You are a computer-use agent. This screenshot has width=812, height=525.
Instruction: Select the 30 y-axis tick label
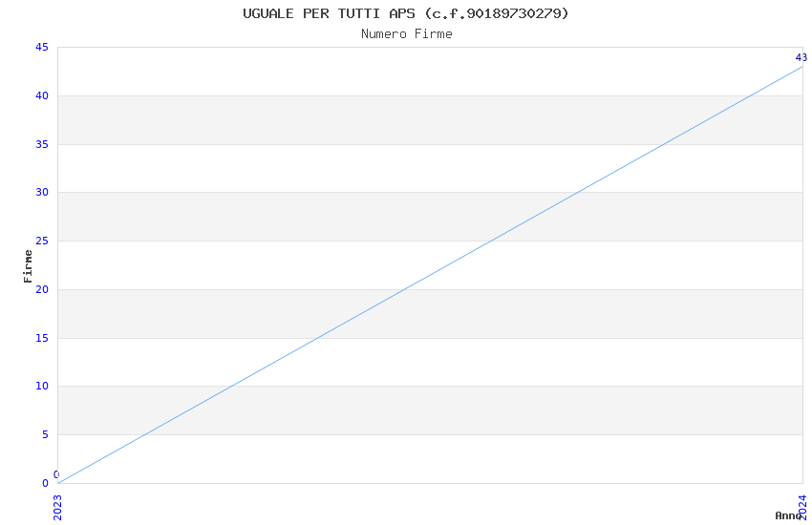(42, 193)
